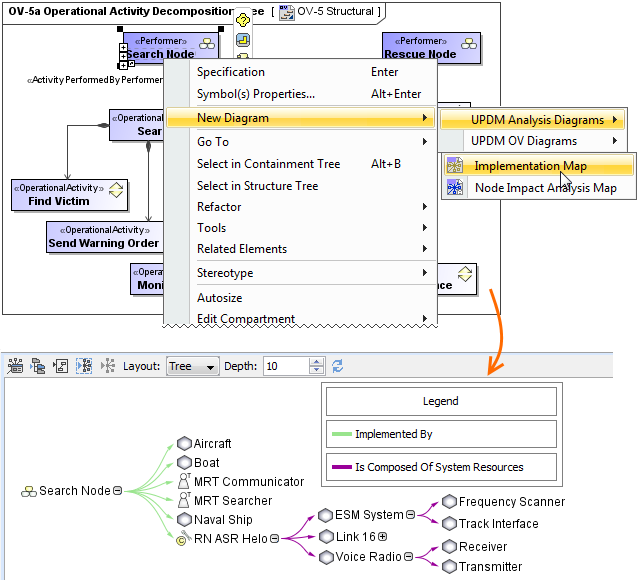Toggle the highlighted fourth toolbar button

pyautogui.click(x=83, y=366)
